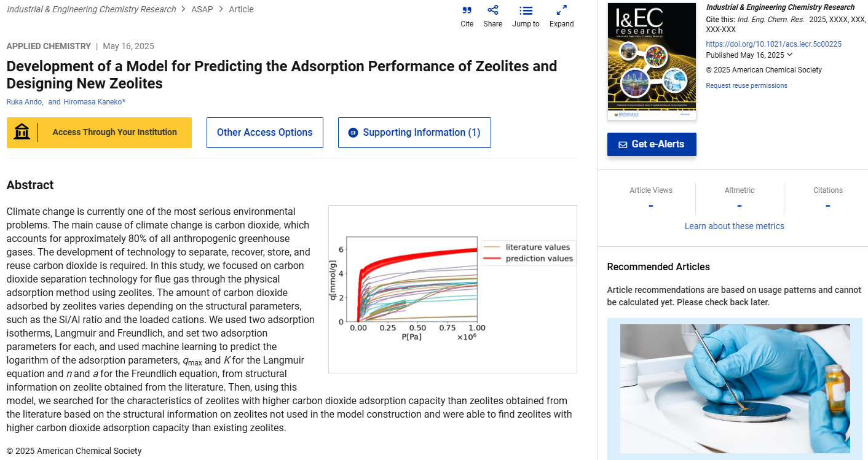Click the Share icon

pyautogui.click(x=492, y=10)
